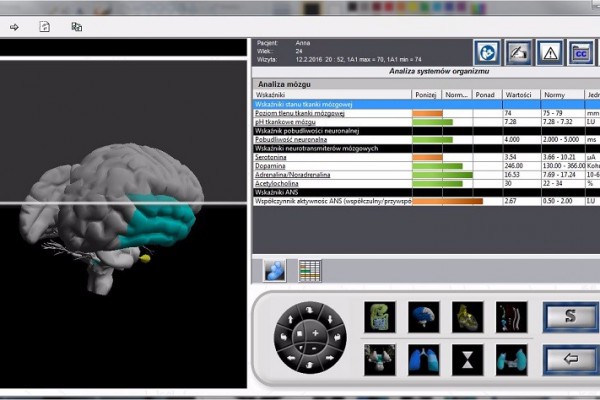Open the brain organ model icon
600x400 pixels.
coord(422,317)
